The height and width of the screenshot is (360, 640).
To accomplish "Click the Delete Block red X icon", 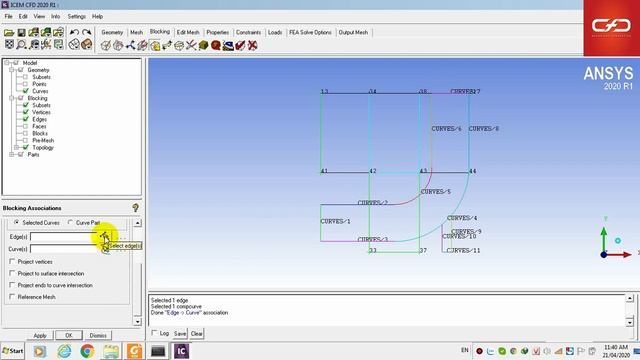I will [x=253, y=45].
